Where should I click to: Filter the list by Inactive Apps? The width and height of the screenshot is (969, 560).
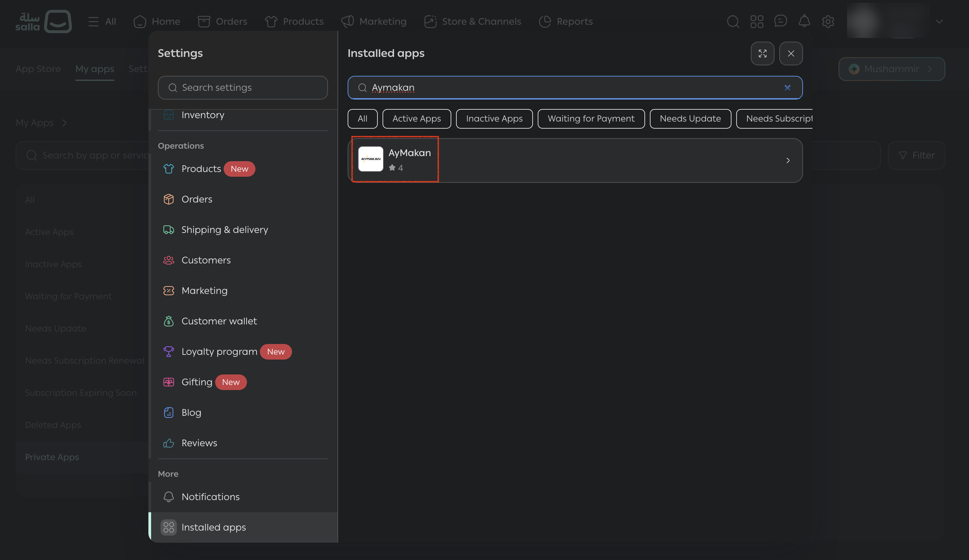[x=494, y=119]
